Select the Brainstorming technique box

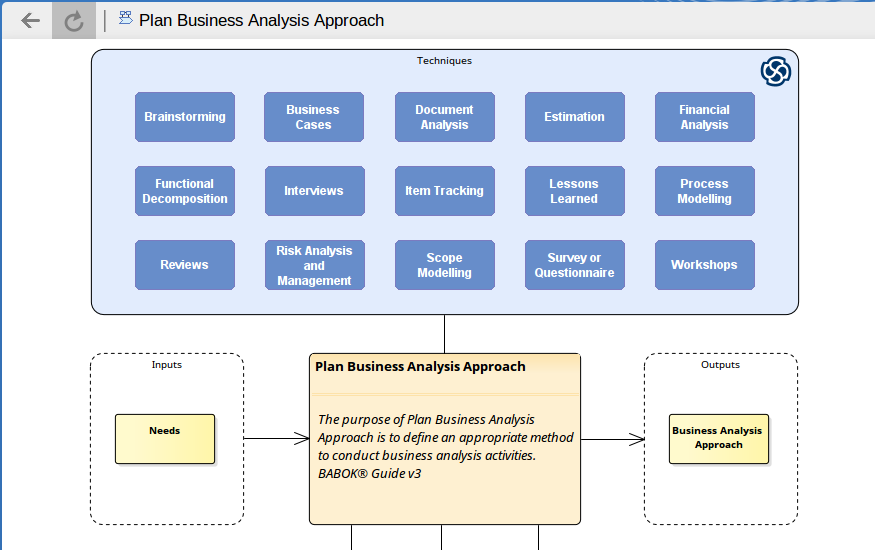[x=185, y=117]
